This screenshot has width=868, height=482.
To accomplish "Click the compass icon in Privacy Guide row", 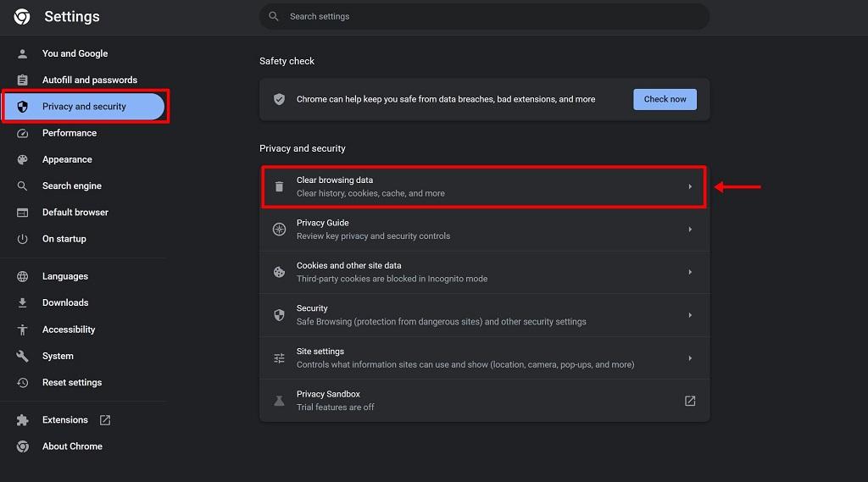I will point(279,230).
